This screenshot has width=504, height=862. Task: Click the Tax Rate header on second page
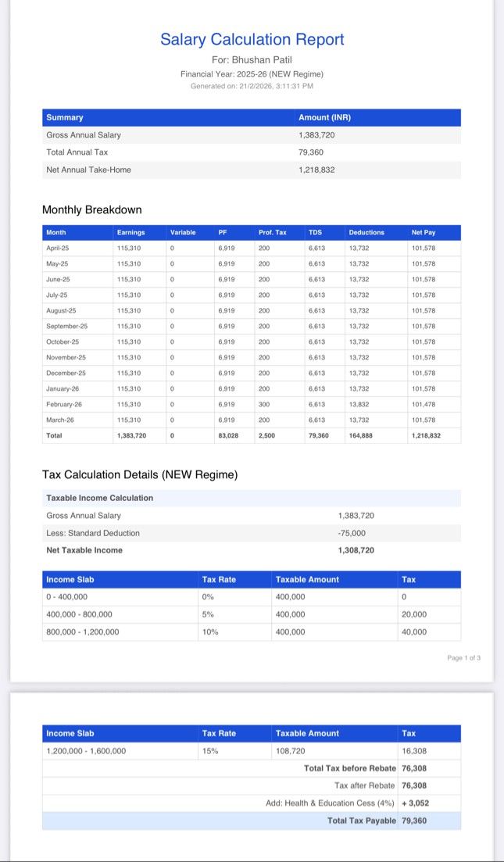tap(219, 733)
